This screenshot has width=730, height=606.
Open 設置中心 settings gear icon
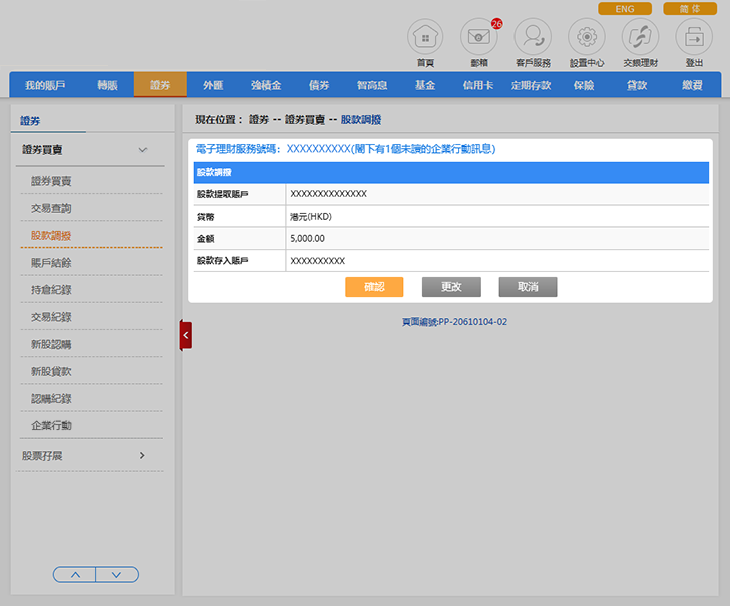[587, 38]
